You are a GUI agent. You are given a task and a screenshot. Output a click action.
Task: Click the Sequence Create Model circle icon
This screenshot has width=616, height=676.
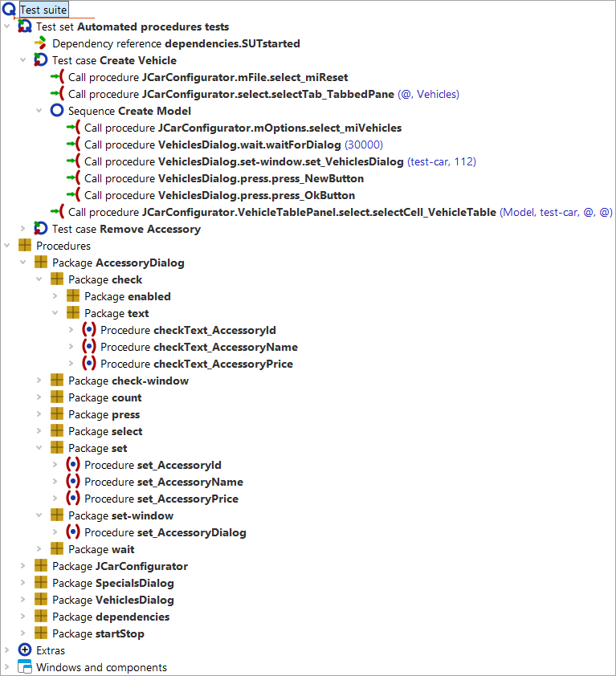coord(57,111)
